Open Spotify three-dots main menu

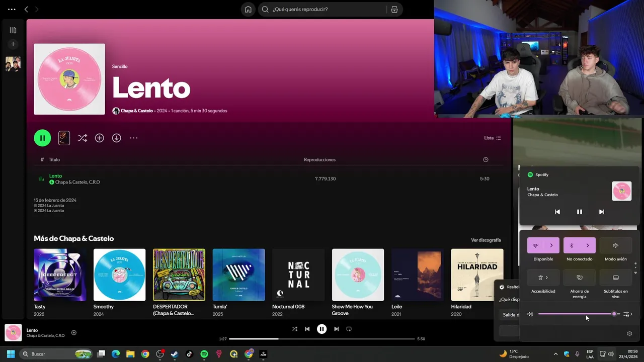(x=12, y=9)
